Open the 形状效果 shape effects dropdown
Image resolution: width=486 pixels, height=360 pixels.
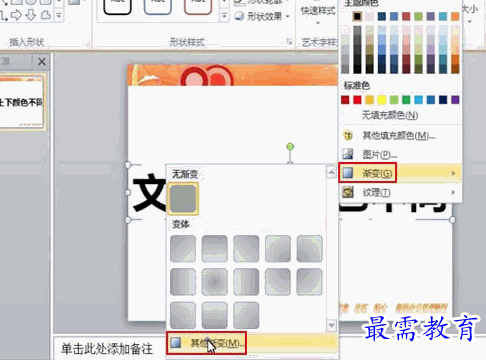(262, 16)
